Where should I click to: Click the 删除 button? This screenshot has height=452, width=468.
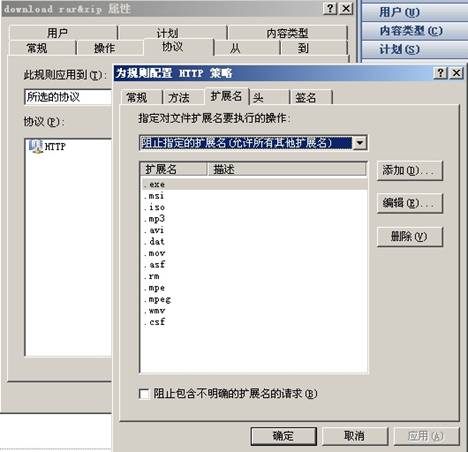coord(410,237)
